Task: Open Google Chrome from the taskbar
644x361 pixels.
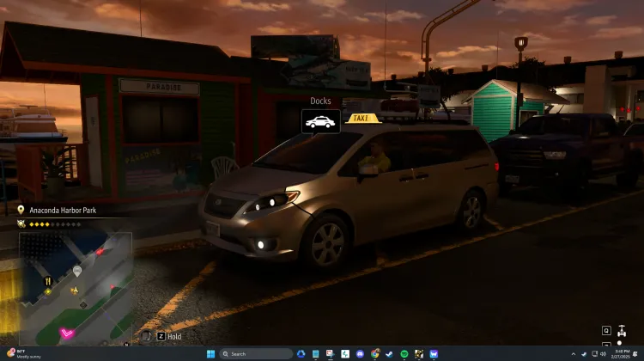Action: (x=375, y=354)
